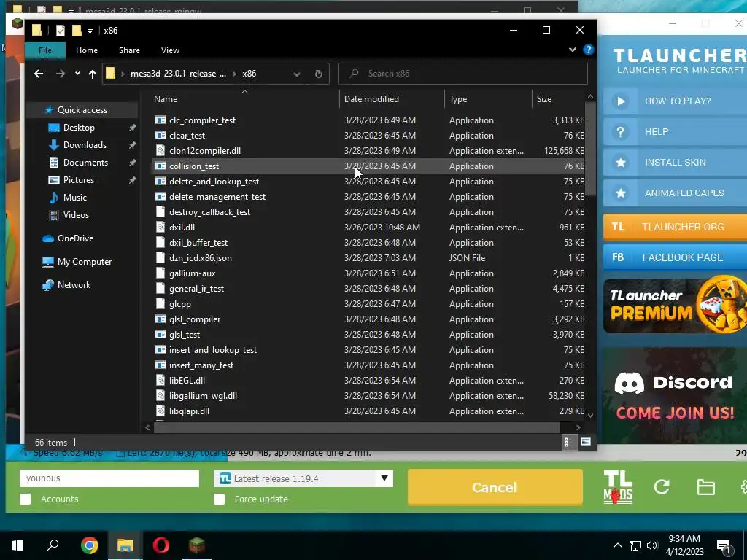Open recent locations dropdown arrow
The width and height of the screenshot is (747, 560).
(x=77, y=74)
